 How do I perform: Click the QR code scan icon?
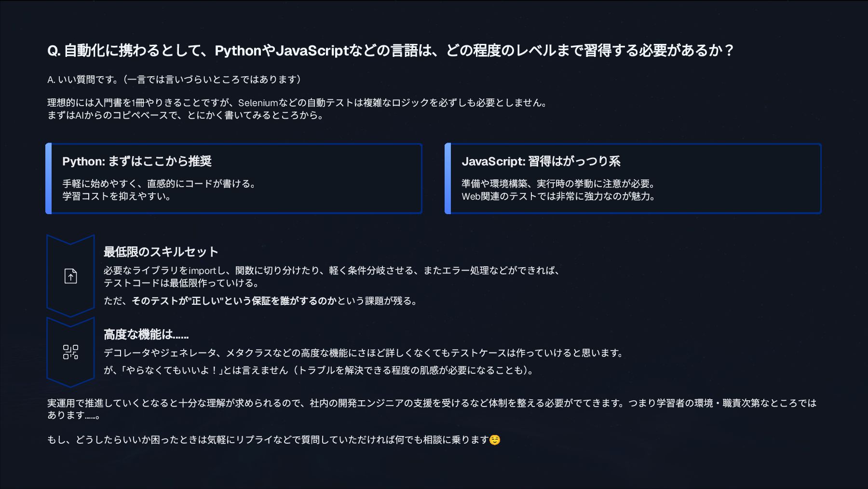(70, 352)
